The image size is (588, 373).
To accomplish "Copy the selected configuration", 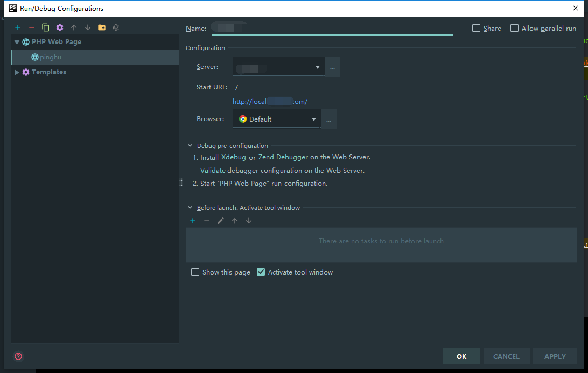I will pos(45,27).
